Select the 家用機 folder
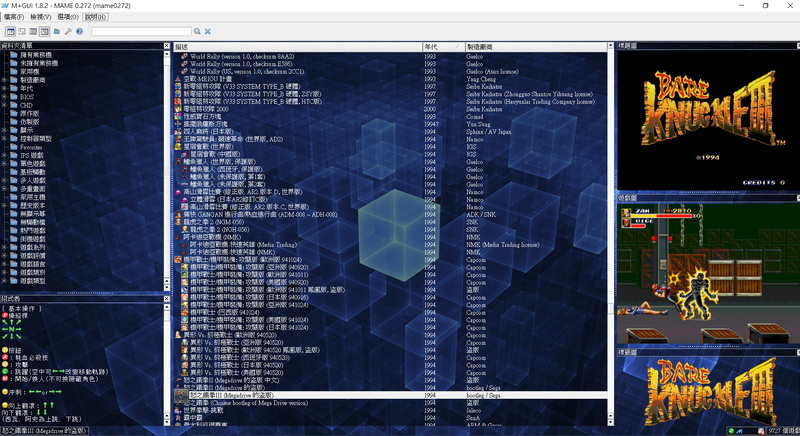Viewport: 800px width, 436px height. 25,72
